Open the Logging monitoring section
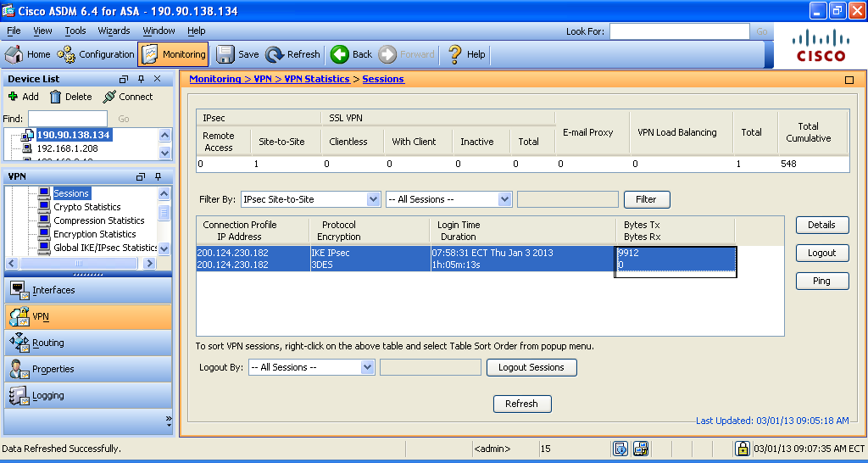 click(88, 395)
